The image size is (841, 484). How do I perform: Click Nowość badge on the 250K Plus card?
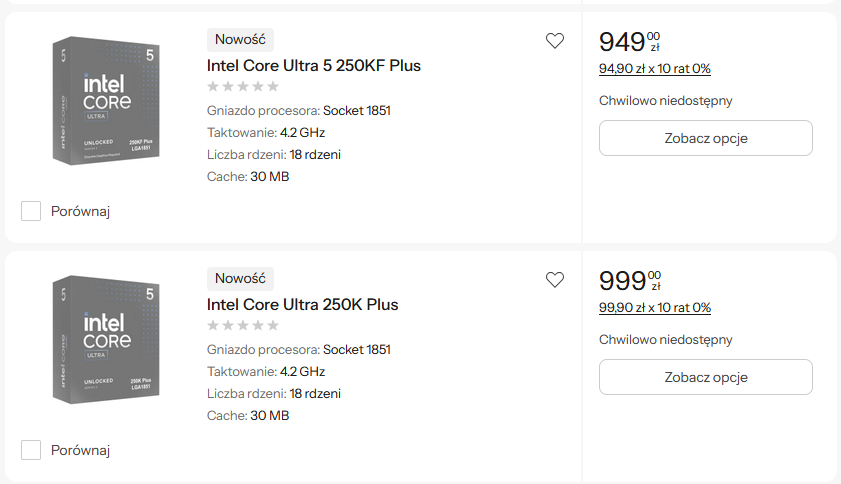(x=240, y=279)
